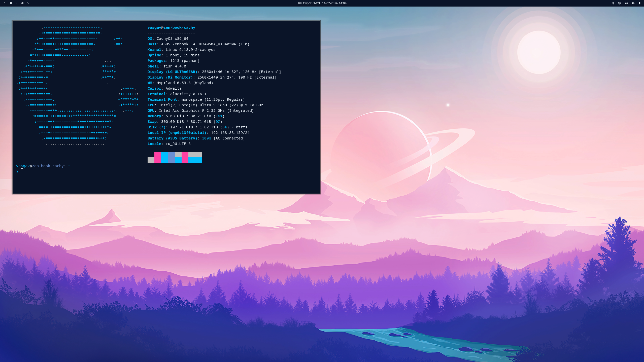Switch to workspace 3

[x=17, y=3]
